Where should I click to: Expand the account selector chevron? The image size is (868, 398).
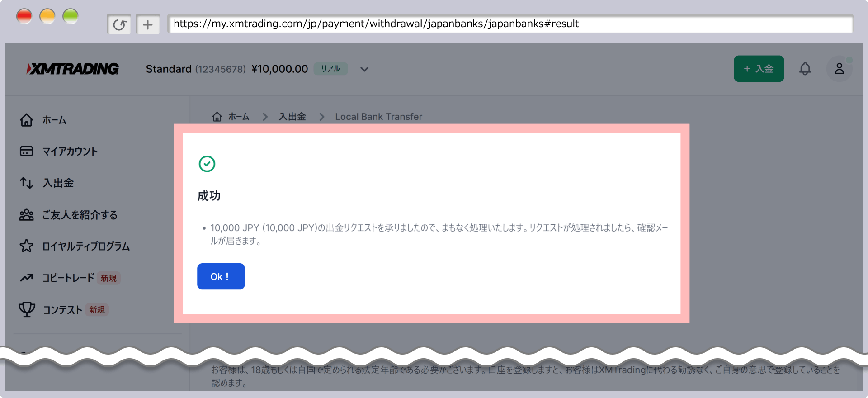[x=364, y=69]
